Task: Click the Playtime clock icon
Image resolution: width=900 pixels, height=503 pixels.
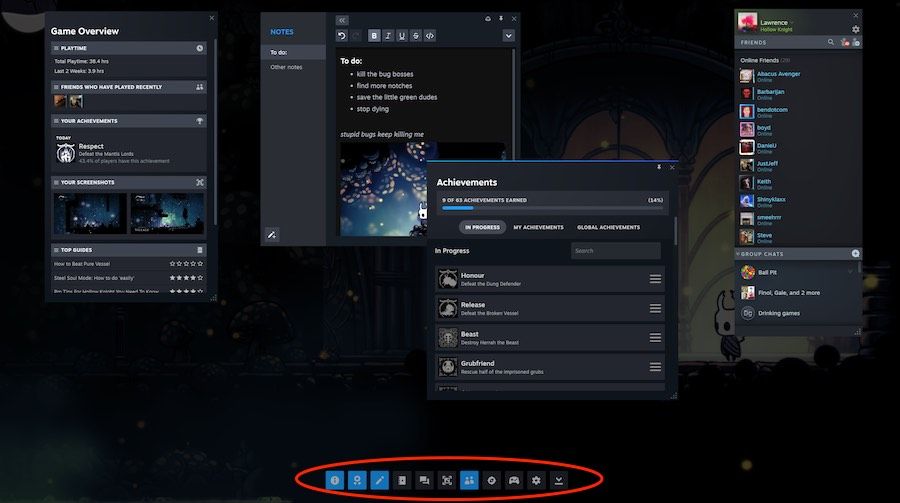Action: 199,48
